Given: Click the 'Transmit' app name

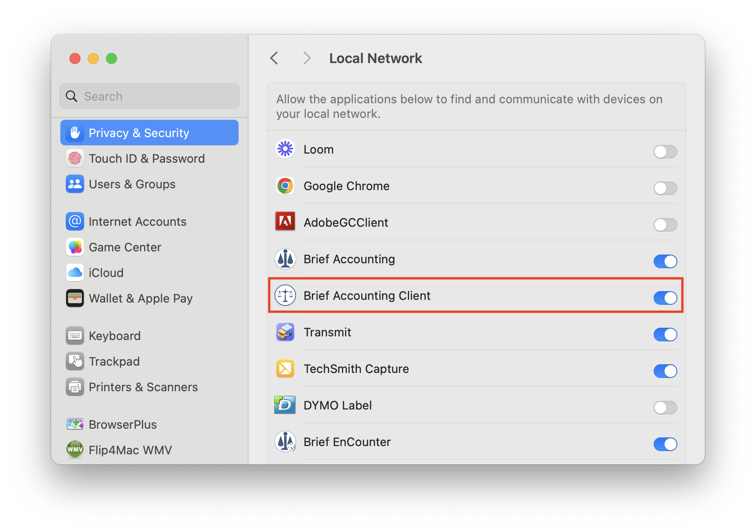Looking at the screenshot, I should click(328, 332).
